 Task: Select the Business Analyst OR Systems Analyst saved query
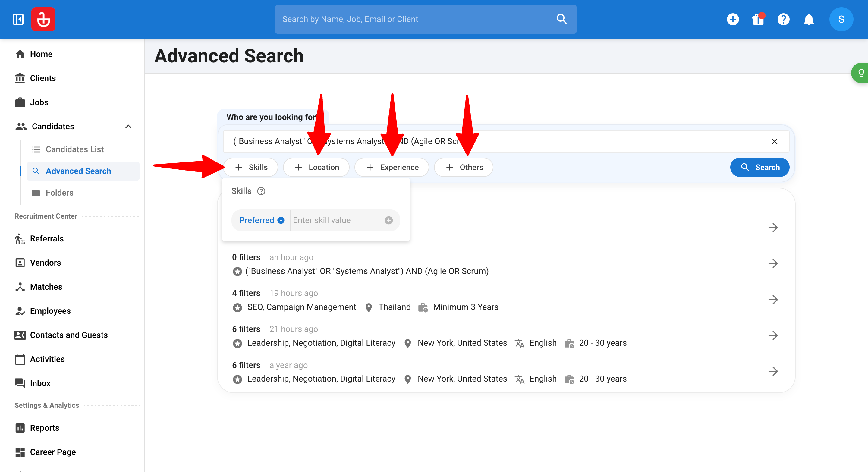click(x=366, y=271)
